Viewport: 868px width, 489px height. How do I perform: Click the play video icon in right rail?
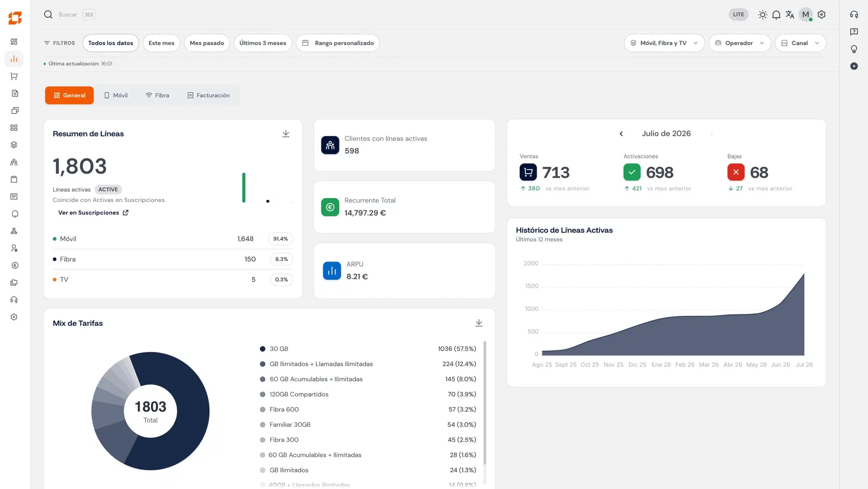coord(854,66)
